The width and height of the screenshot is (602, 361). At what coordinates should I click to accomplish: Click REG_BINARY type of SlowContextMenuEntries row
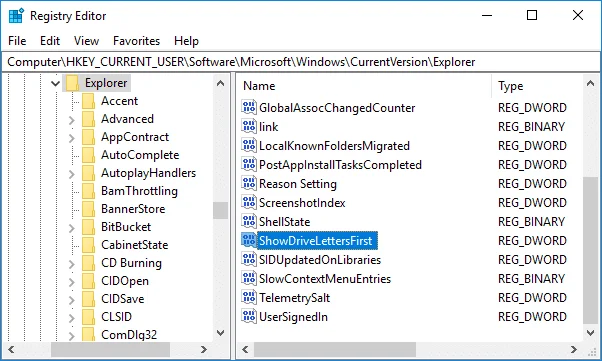[531, 279]
